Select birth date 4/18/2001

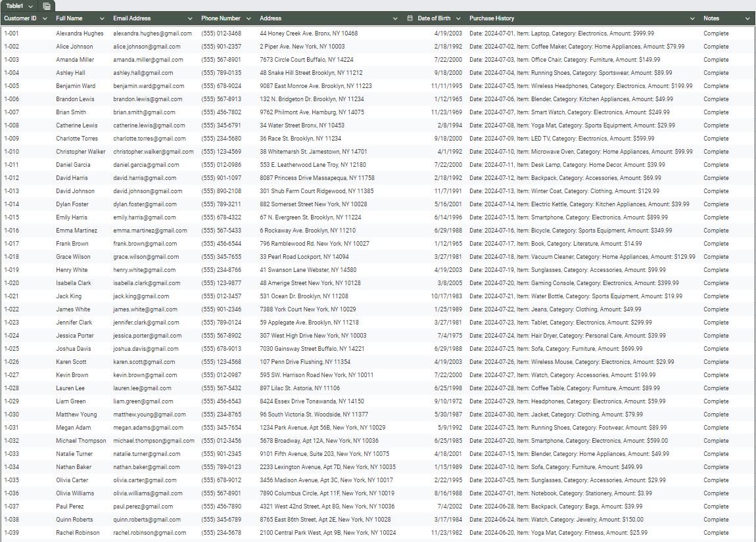pos(448,454)
